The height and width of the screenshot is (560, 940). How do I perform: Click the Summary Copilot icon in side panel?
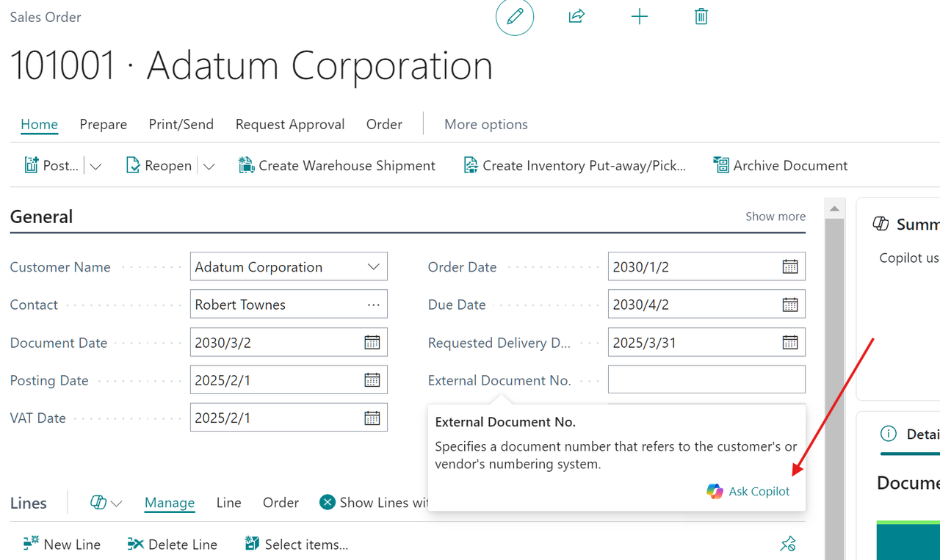881,224
